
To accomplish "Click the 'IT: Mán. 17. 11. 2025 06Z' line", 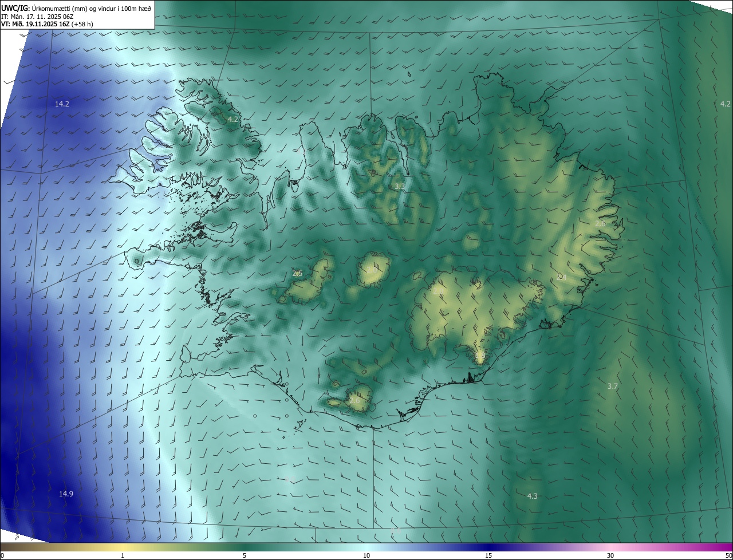I will coord(37,17).
